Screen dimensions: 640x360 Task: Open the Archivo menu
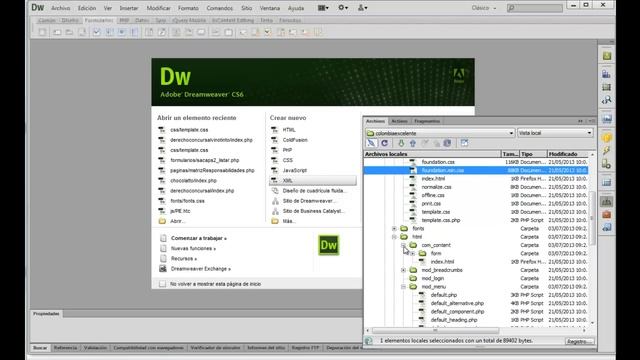point(60,8)
